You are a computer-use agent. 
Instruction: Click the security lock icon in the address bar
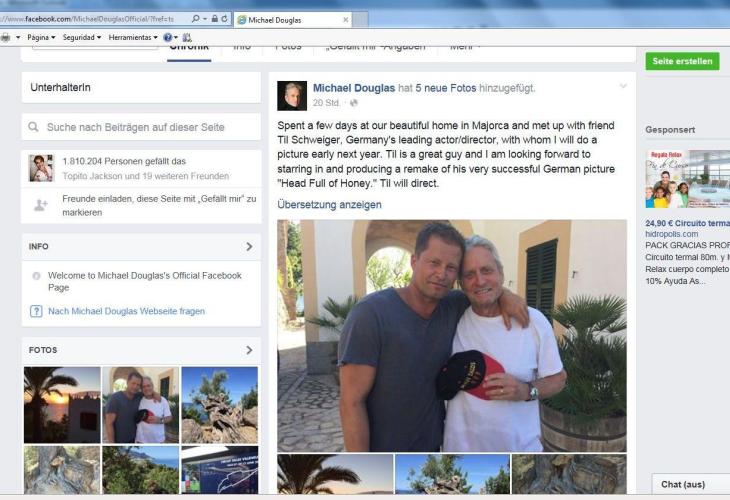point(215,19)
